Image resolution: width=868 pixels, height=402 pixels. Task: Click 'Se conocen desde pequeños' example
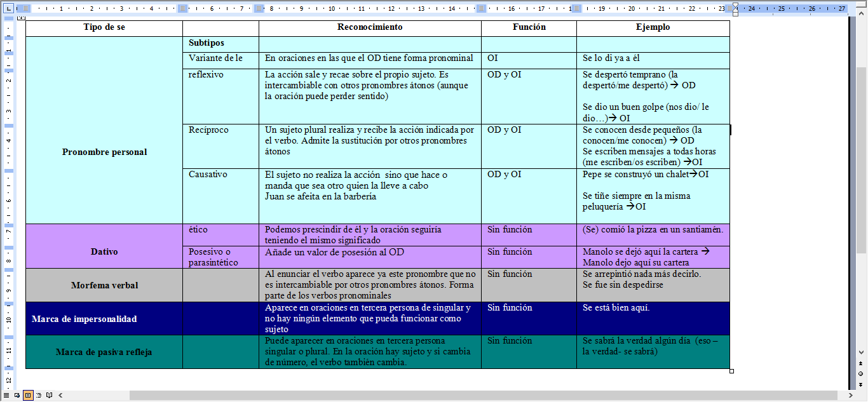636,130
